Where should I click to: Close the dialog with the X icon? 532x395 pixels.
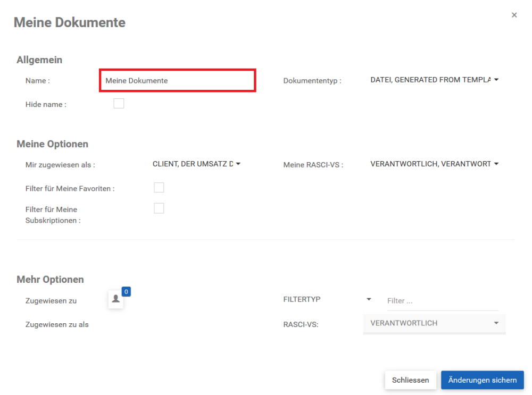[514, 15]
